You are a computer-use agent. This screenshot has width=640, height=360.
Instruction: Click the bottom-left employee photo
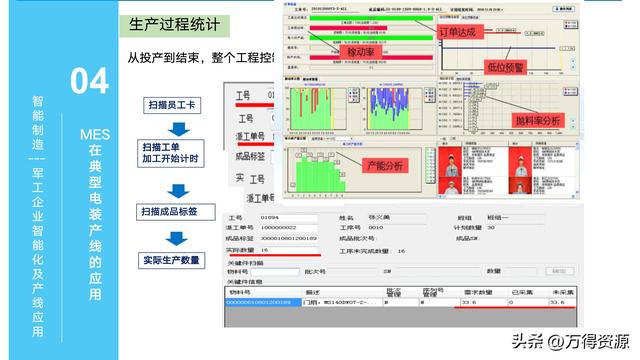450,186
